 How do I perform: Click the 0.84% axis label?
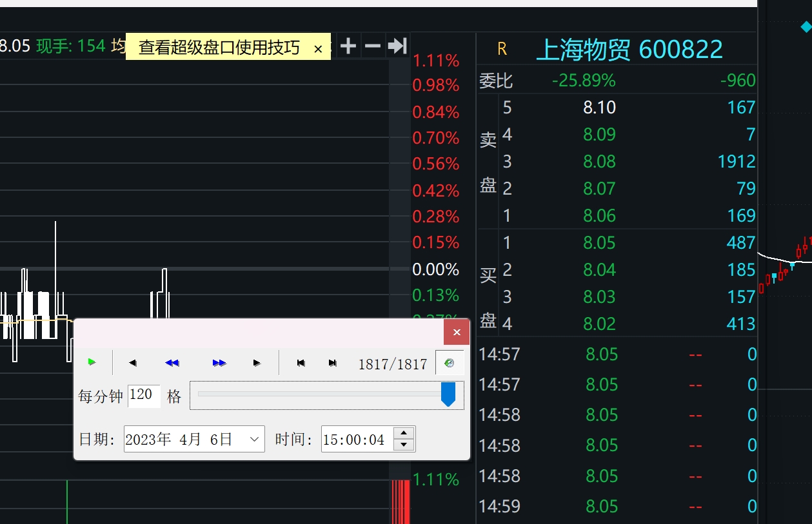436,112
